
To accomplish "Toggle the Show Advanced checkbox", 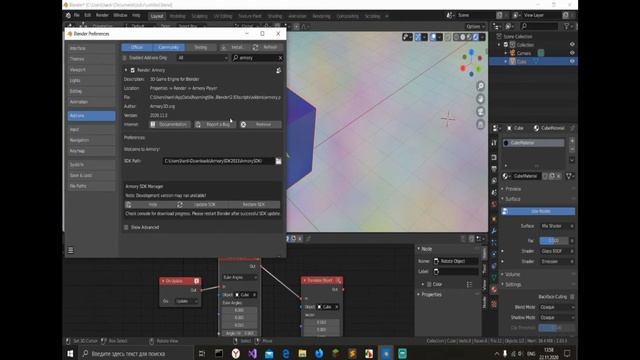I will 126,227.
